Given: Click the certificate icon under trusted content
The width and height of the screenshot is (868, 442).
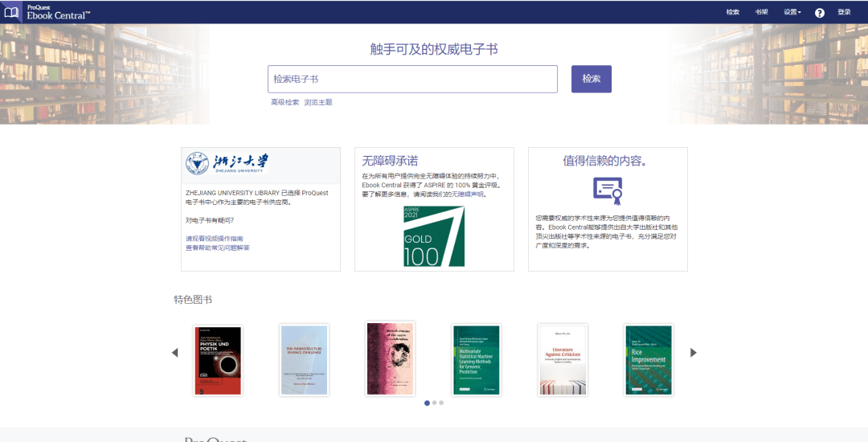Looking at the screenshot, I should tap(608, 190).
